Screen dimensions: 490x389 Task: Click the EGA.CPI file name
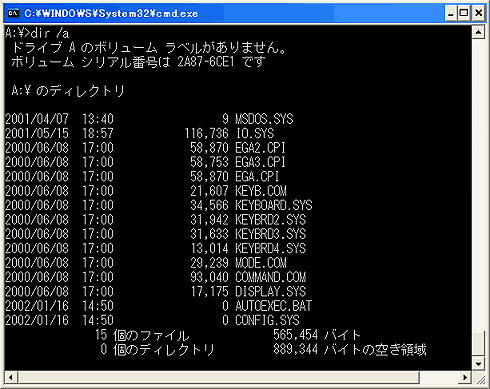click(x=257, y=176)
